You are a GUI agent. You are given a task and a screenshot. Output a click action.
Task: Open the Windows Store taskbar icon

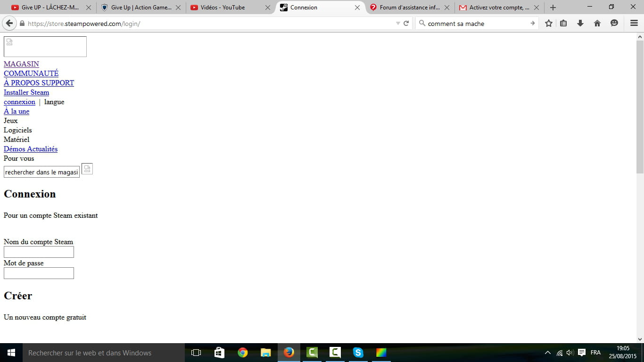tap(219, 353)
